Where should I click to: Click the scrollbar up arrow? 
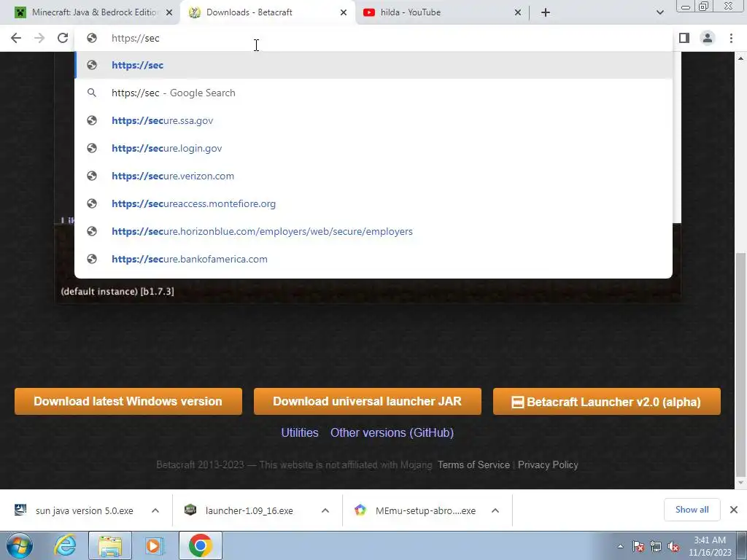click(x=740, y=58)
